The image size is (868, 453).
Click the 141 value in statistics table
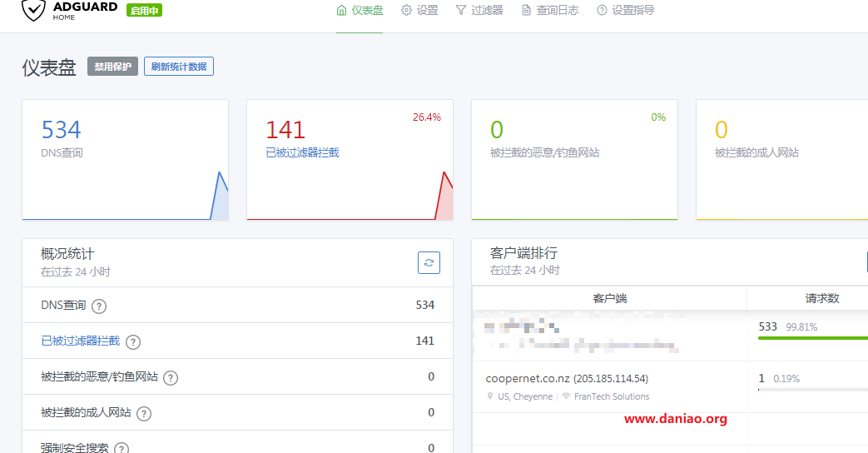pyautogui.click(x=424, y=341)
